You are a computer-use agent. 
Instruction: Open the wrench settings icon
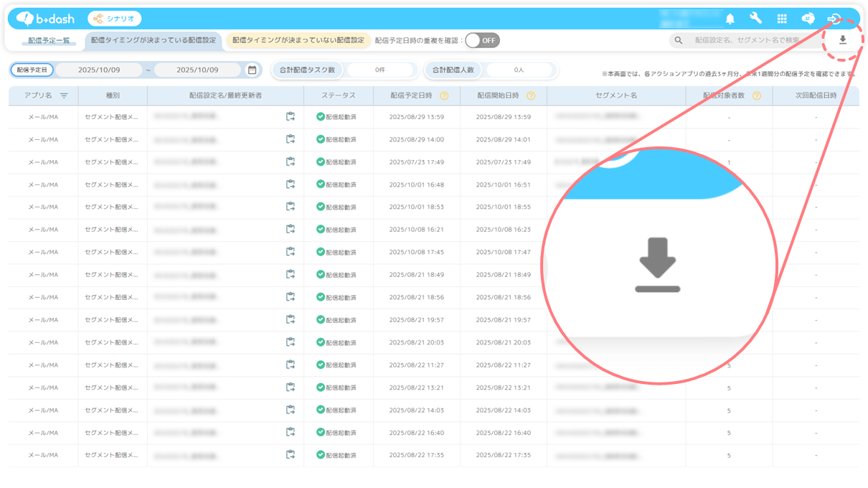[x=755, y=19]
